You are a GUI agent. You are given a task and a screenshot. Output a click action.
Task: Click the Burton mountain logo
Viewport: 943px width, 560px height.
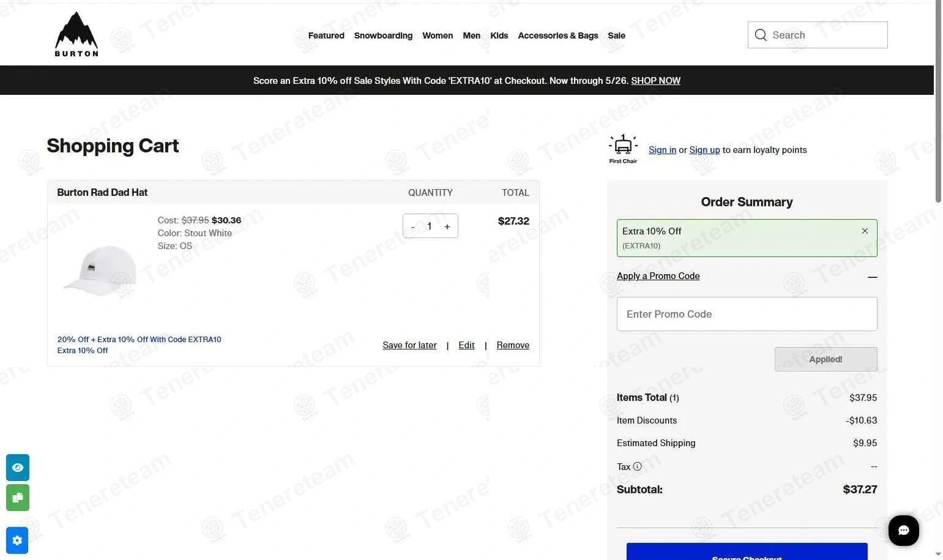[x=76, y=34]
